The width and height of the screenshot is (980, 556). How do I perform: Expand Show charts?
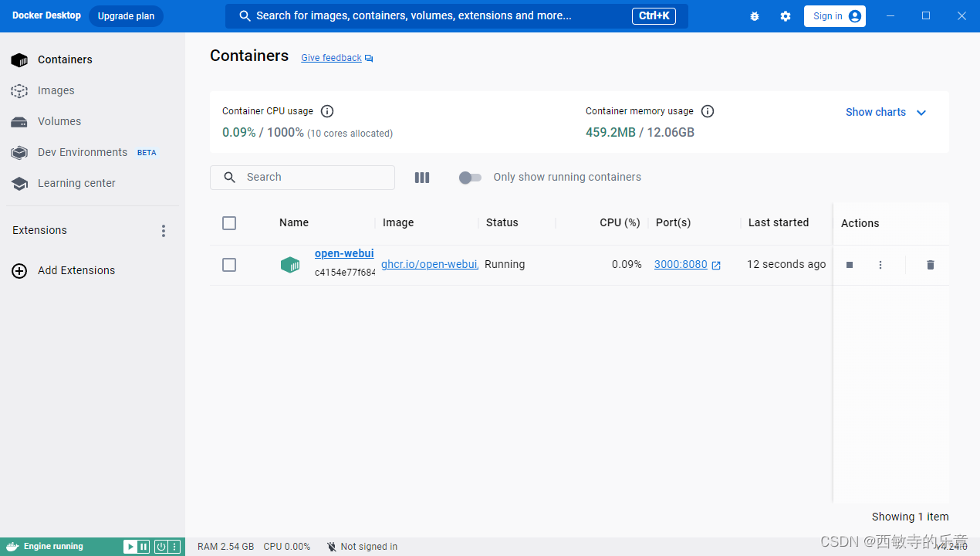tap(886, 112)
